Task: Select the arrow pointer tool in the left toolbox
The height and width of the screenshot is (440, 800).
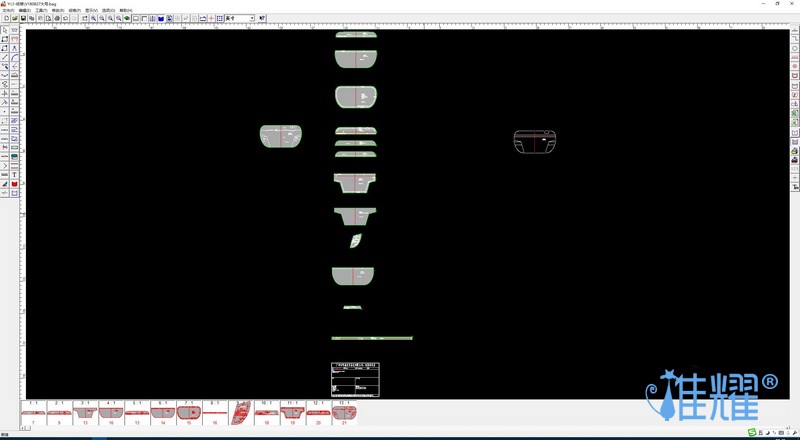Action: [x=5, y=30]
